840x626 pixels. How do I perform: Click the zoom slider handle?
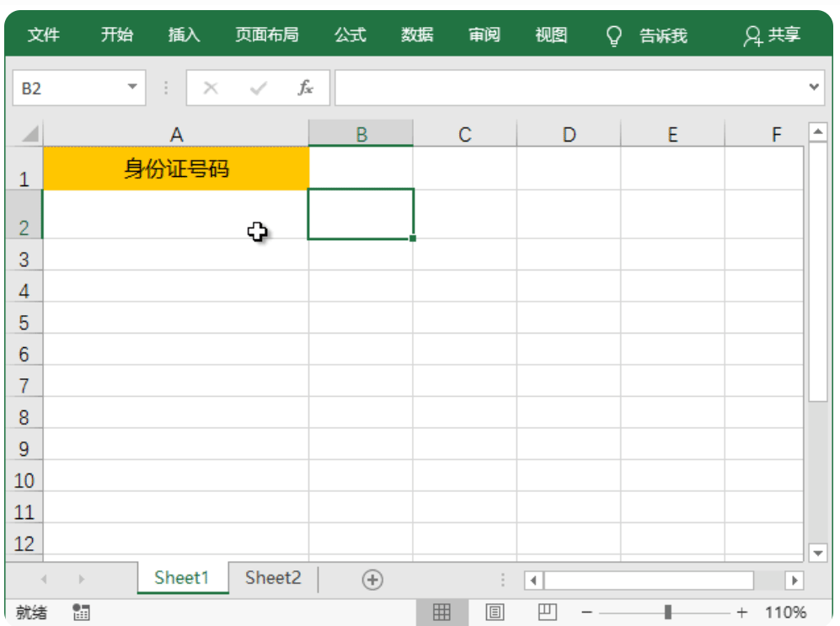[667, 612]
